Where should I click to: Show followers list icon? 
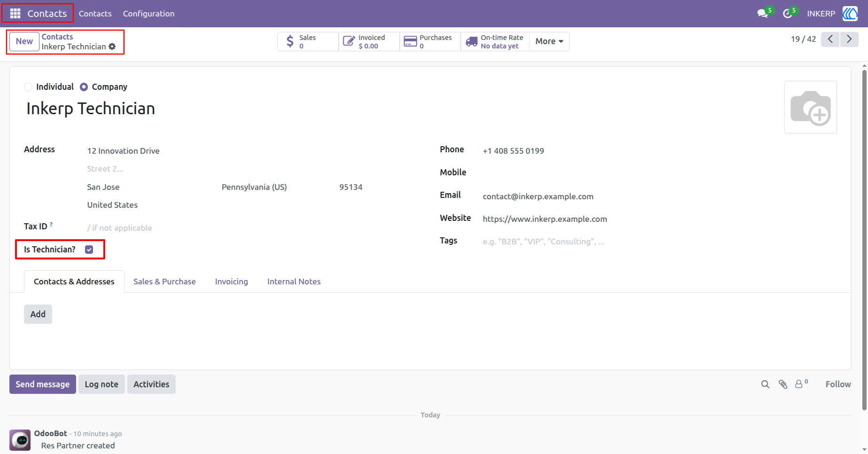(801, 384)
